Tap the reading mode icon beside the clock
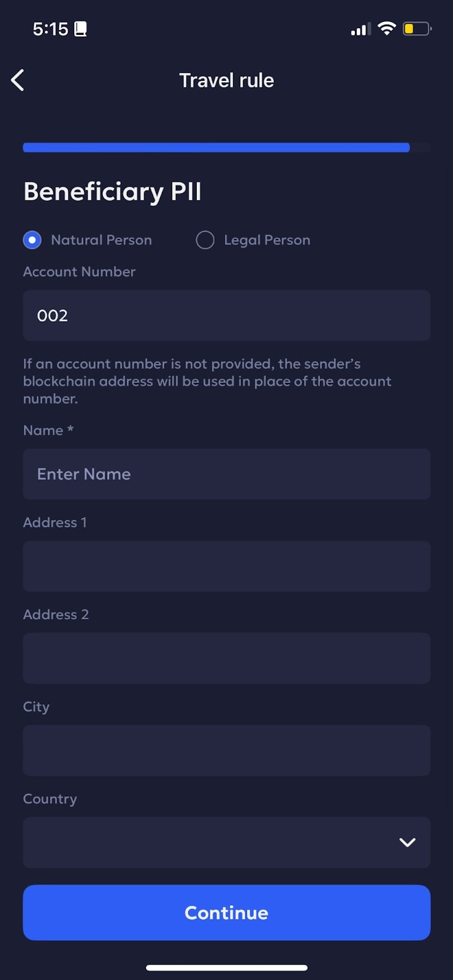The width and height of the screenshot is (453, 980). coord(80,29)
